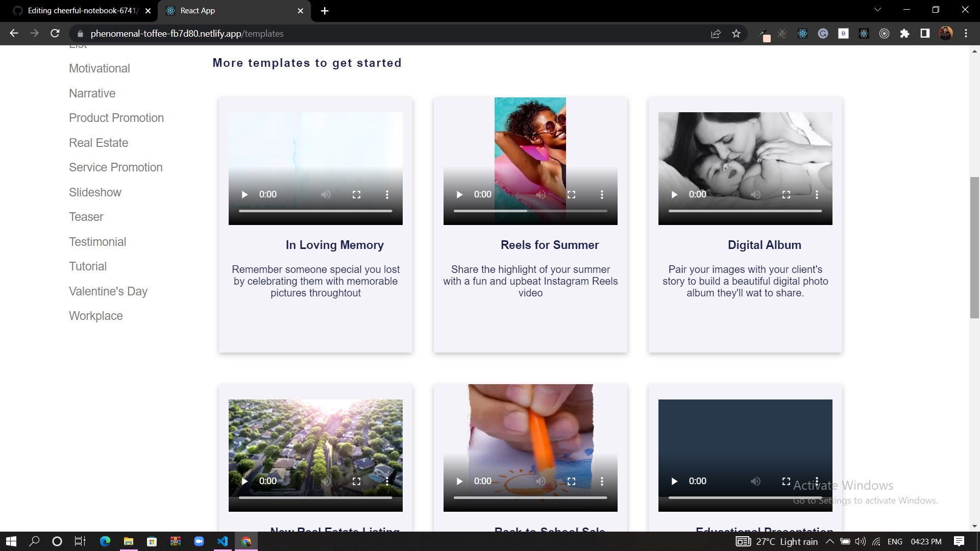This screenshot has width=980, height=551.
Task: Select the Real Estate template category
Action: point(99,143)
